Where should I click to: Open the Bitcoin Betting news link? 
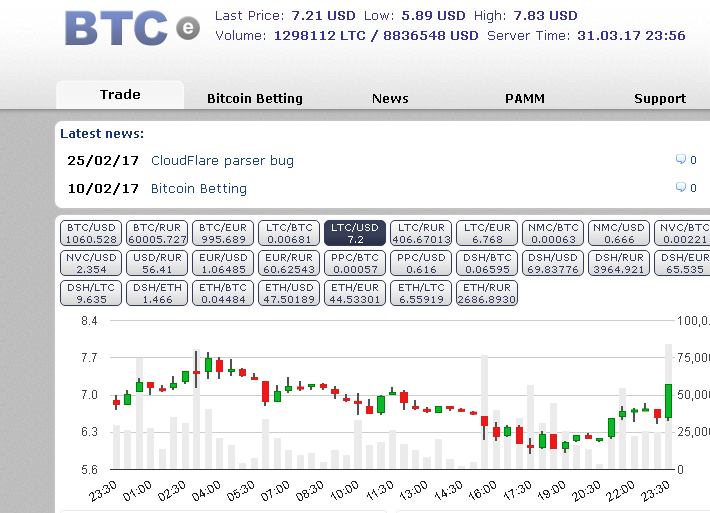pos(199,188)
